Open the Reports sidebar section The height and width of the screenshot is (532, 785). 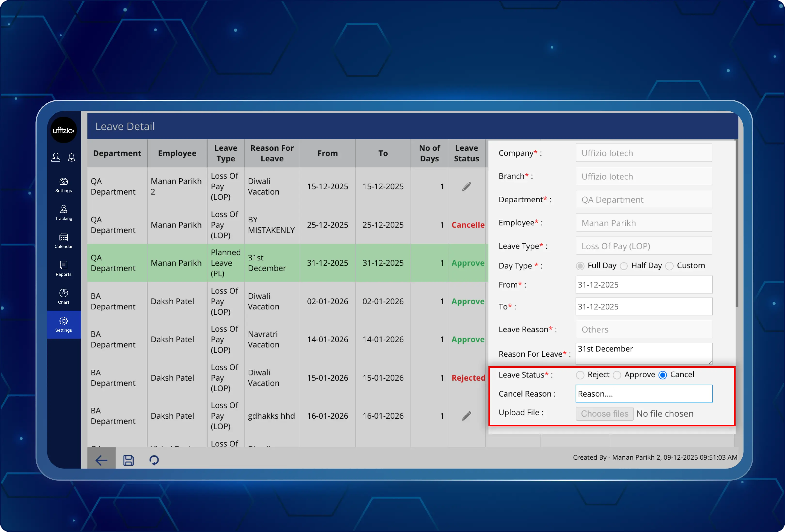pos(63,269)
